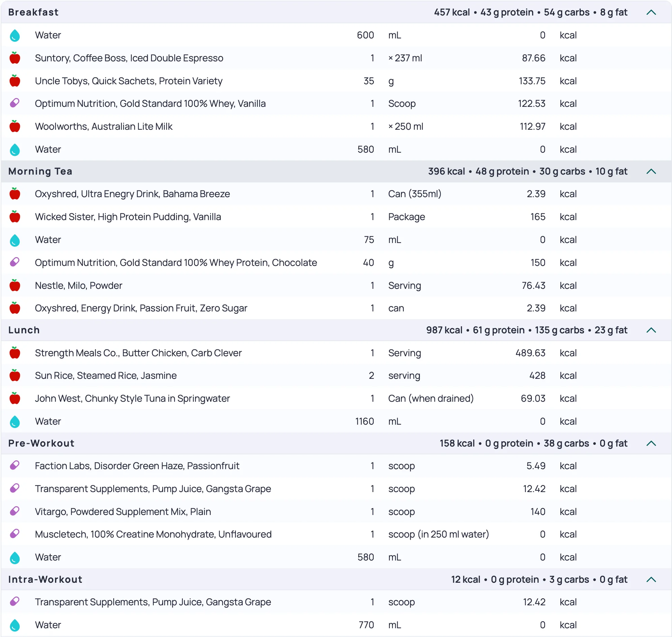Click Sun Rice serving amount 2
Screen dimensions: 672x637
tap(371, 375)
